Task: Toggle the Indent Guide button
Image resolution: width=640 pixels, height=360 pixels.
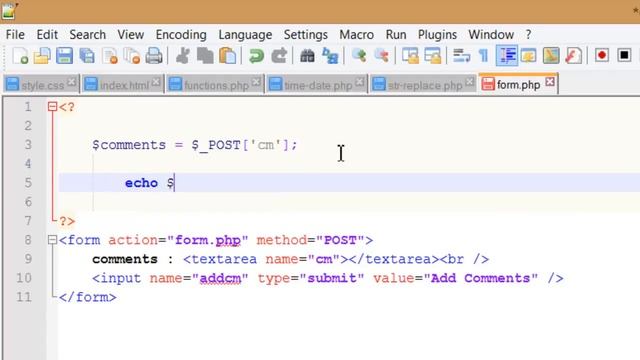Action: point(507,56)
